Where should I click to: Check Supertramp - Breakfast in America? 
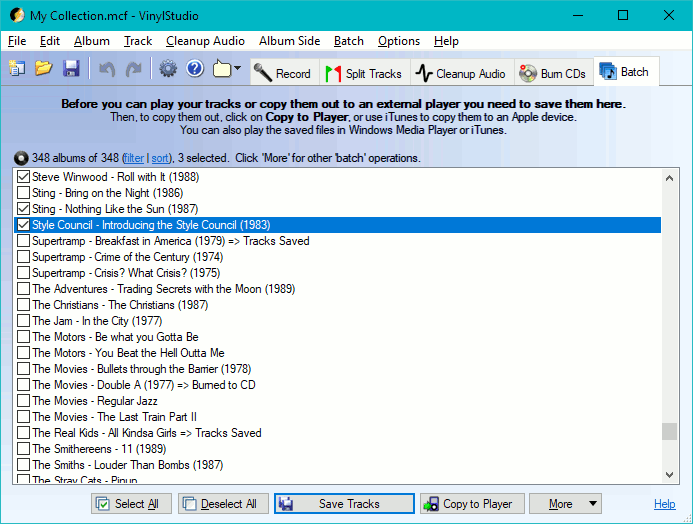(23, 241)
